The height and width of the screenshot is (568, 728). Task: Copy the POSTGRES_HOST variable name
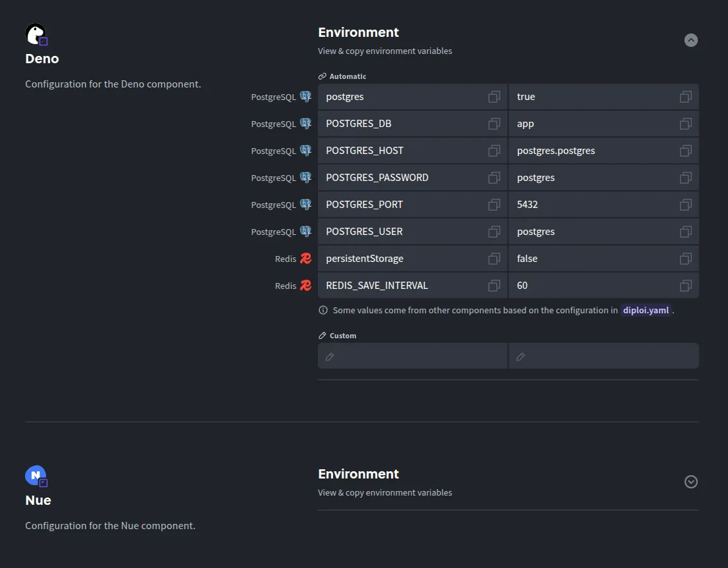click(x=494, y=150)
